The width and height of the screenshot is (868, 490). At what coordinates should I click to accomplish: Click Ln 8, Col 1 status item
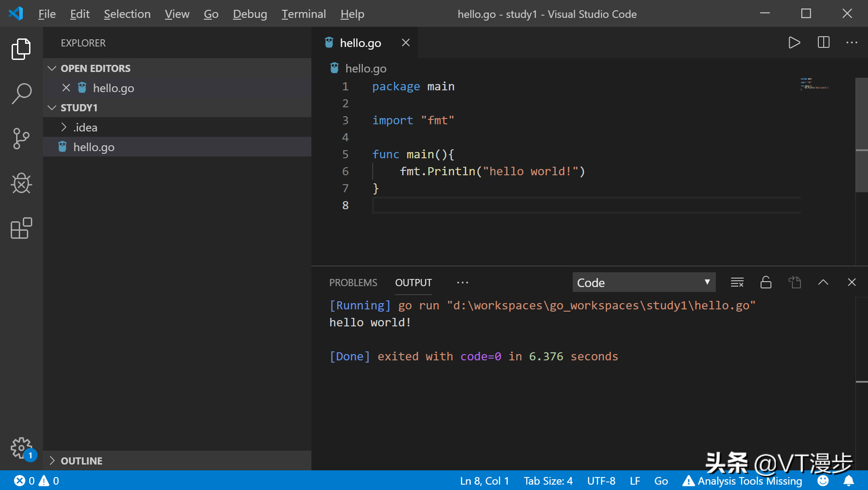[x=485, y=481]
